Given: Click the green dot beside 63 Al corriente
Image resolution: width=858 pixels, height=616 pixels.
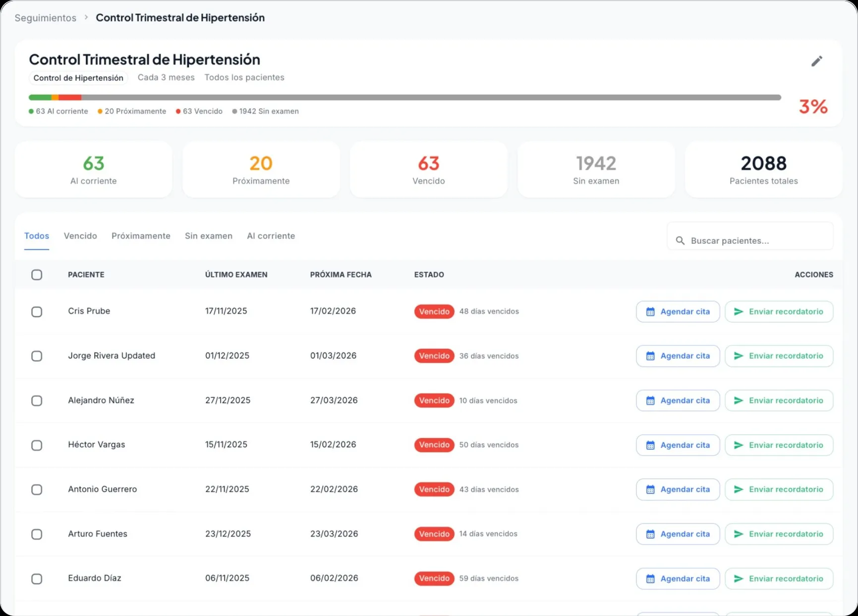Looking at the screenshot, I should [x=31, y=112].
